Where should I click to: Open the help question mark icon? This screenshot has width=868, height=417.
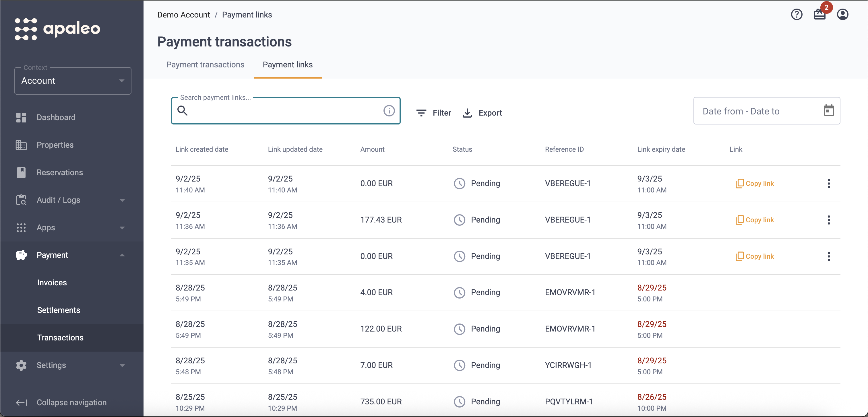coord(797,14)
